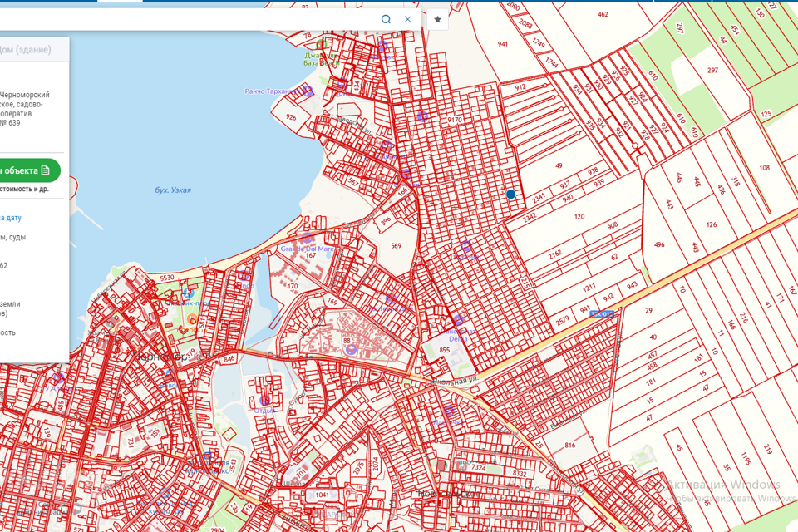
Task: Select the 'Дом (здание)' panel header tab
Action: [25, 50]
